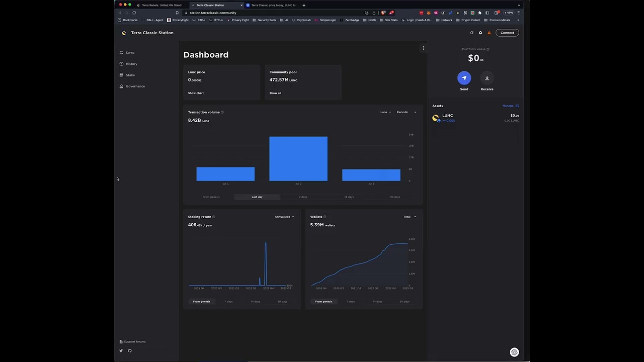The height and width of the screenshot is (362, 644).
Task: Open the Bookmarks folder in bookmarks bar
Action: [128, 20]
